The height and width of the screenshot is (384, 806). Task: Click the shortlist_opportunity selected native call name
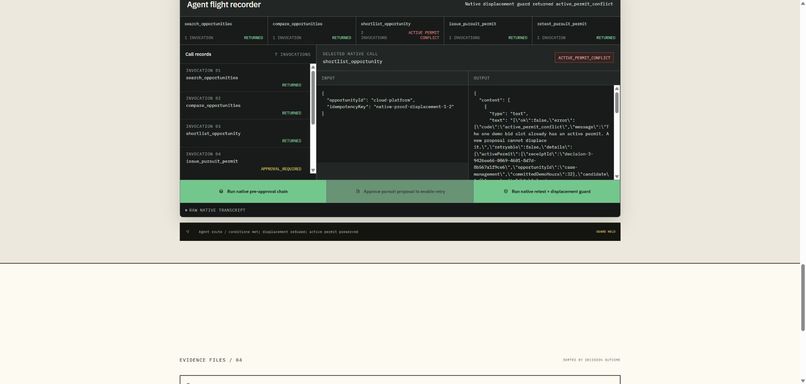pos(352,61)
